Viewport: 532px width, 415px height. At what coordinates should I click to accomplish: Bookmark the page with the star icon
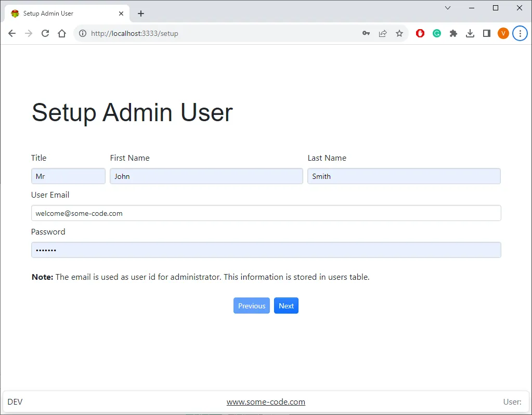point(399,33)
